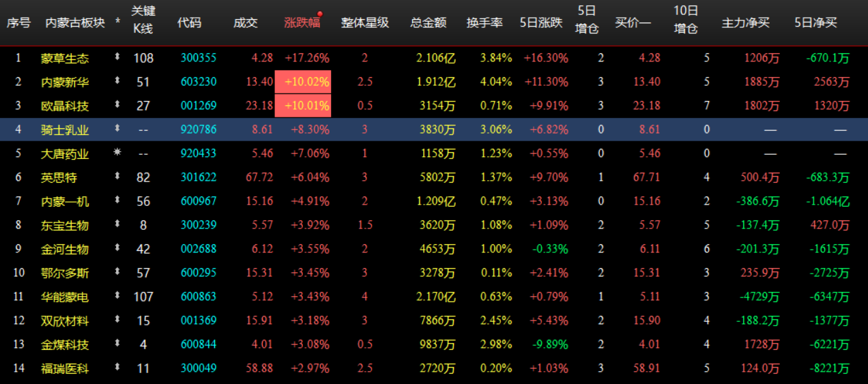Click the marker icon beside 欧晶科技

click(117, 105)
